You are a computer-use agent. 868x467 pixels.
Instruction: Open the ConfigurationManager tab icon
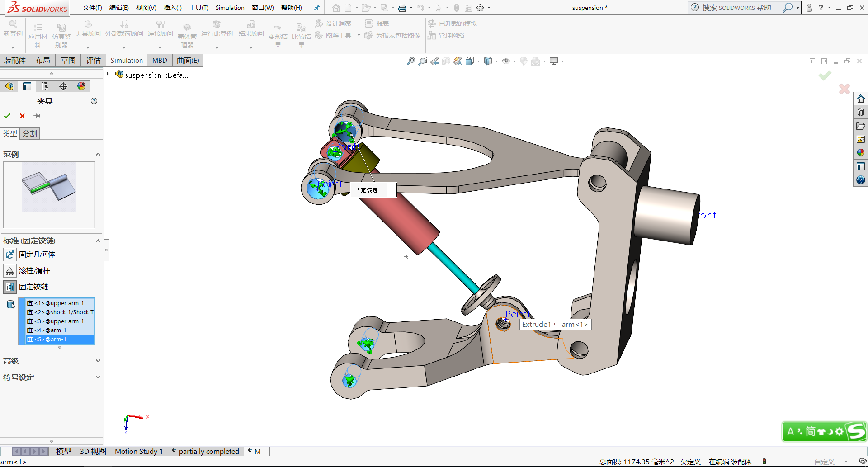tap(45, 86)
